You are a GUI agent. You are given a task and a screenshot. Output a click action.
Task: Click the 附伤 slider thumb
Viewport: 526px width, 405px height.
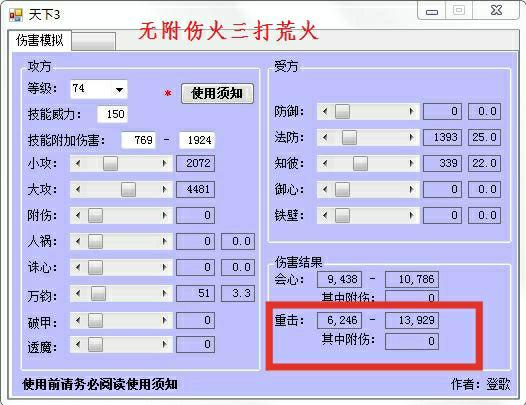click(x=95, y=215)
